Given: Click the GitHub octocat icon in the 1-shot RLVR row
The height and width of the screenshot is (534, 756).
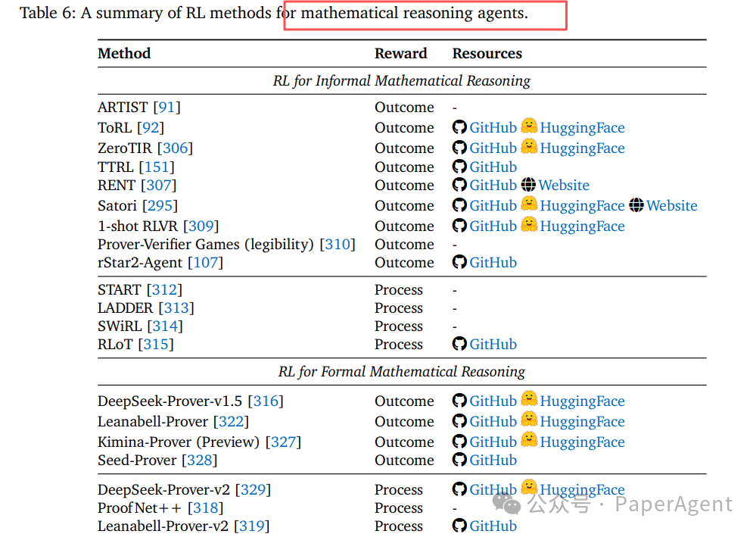Looking at the screenshot, I should (x=459, y=226).
